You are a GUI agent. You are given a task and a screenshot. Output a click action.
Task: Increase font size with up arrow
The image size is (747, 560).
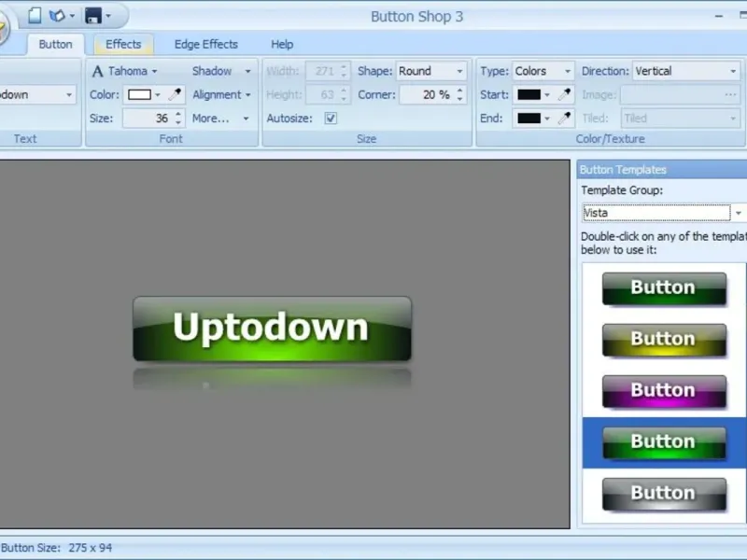pyautogui.click(x=178, y=114)
